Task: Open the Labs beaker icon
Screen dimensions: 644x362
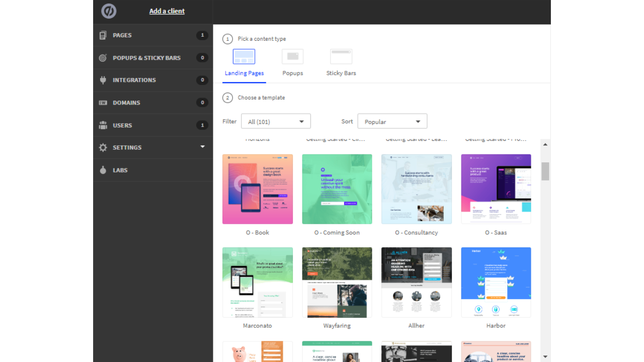Action: pyautogui.click(x=103, y=170)
